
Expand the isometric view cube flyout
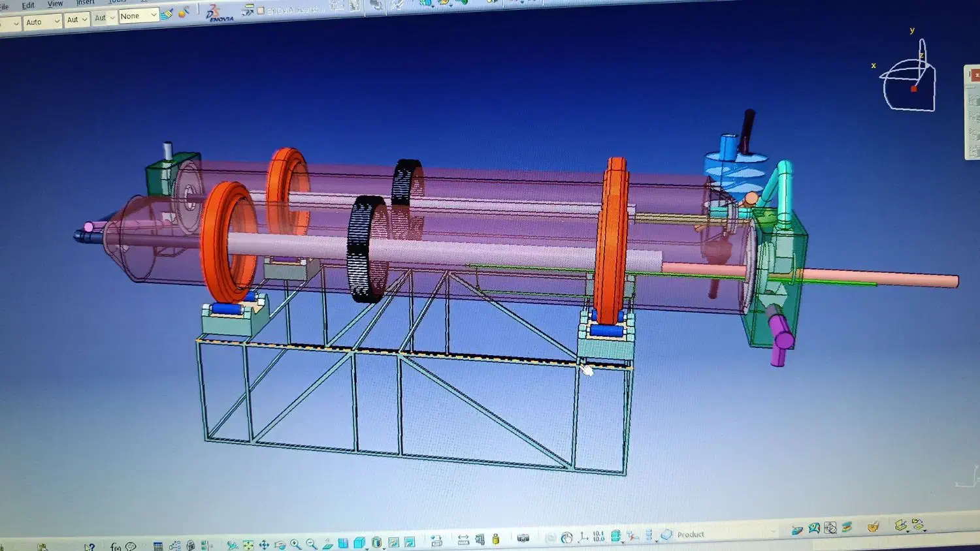(367, 548)
